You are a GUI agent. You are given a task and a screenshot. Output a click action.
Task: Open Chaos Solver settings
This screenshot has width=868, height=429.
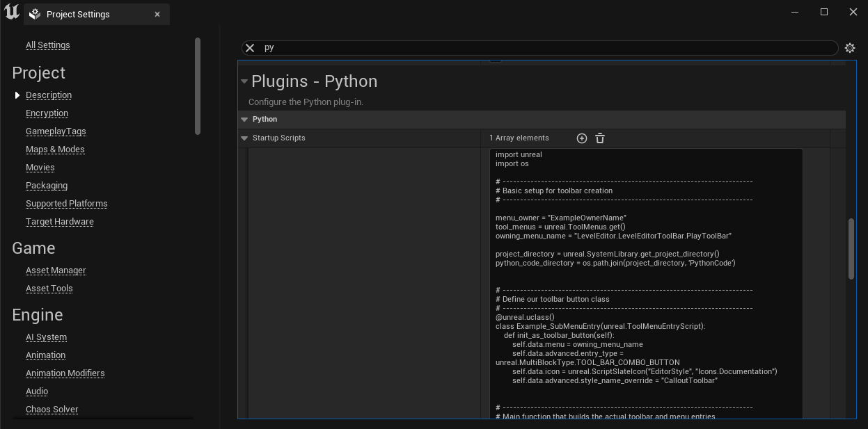click(x=52, y=410)
